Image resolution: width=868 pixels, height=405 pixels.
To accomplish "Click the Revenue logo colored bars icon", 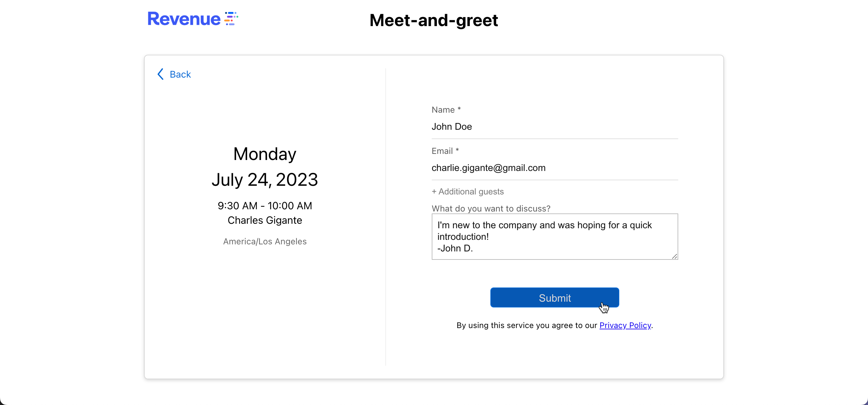I will (x=231, y=19).
